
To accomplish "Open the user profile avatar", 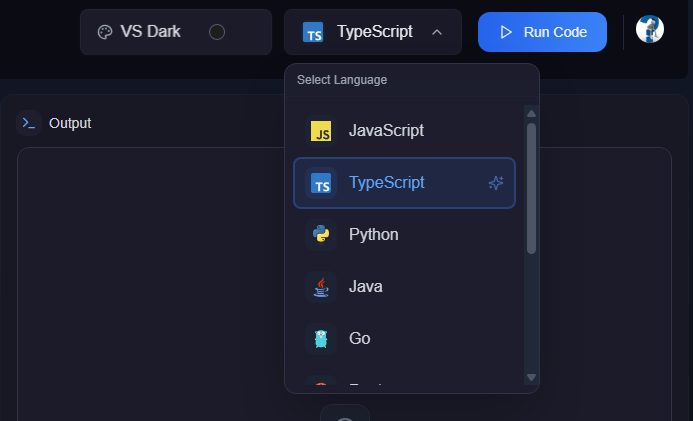I will click(x=650, y=29).
